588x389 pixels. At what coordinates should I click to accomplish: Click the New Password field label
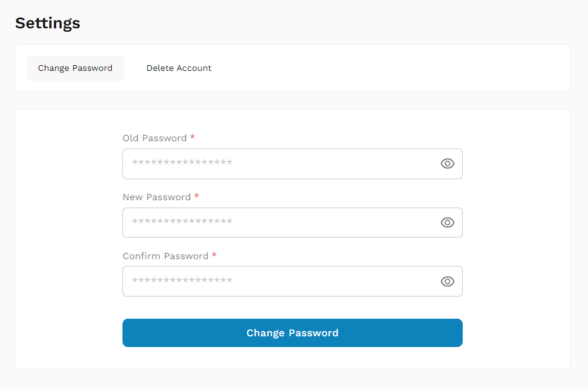click(156, 197)
